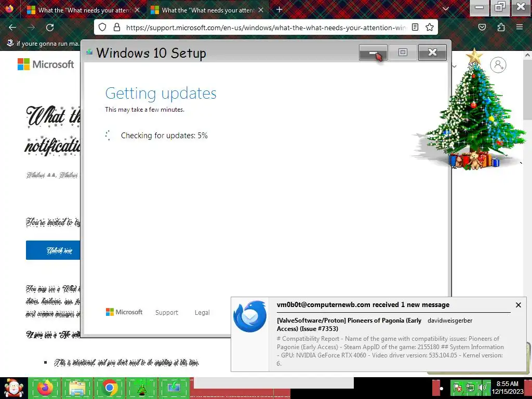
Task: Click the Firefox back arrow button
Action: 12,27
